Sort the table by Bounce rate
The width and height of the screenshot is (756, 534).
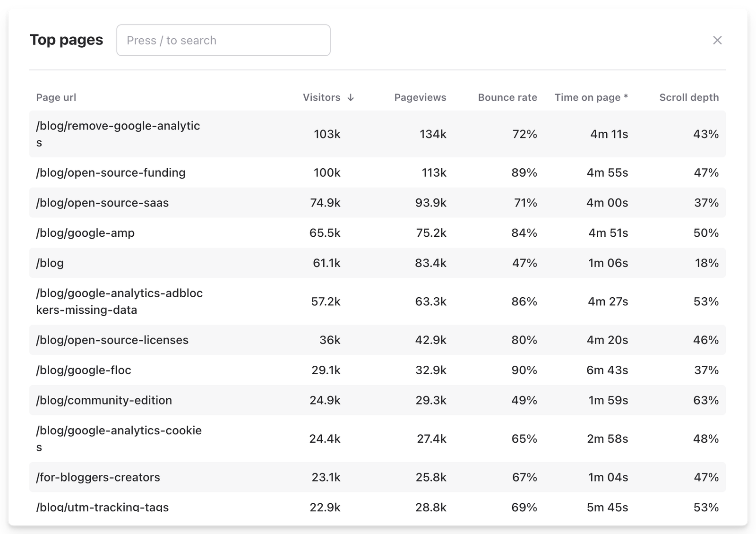(507, 97)
